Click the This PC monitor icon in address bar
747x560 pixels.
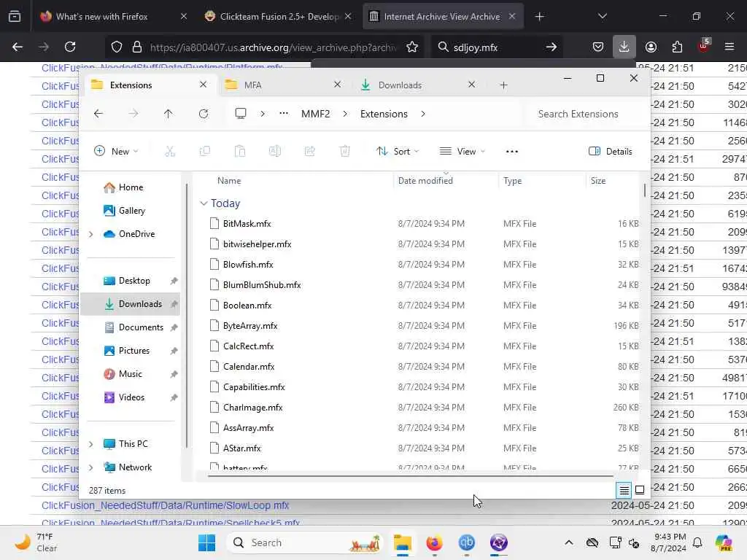click(241, 113)
